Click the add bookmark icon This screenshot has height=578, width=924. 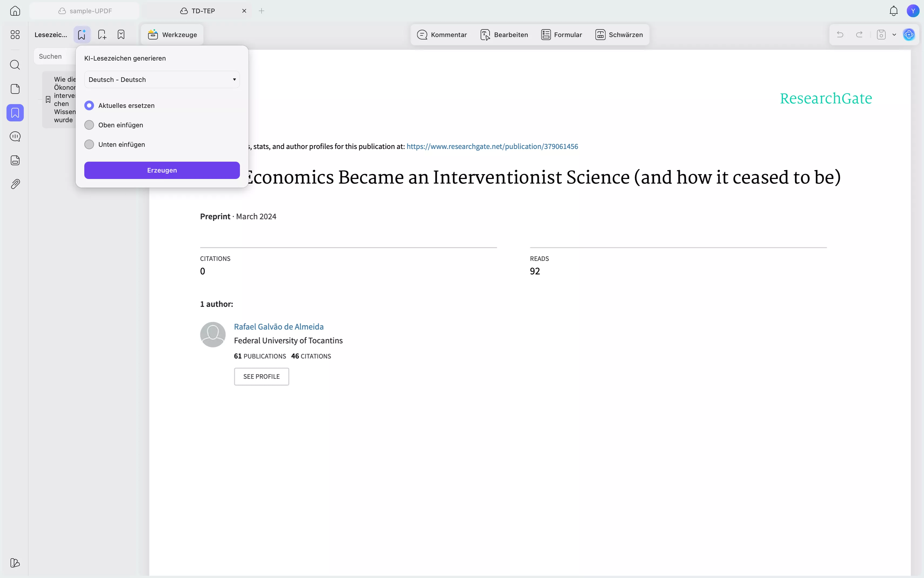(x=102, y=35)
